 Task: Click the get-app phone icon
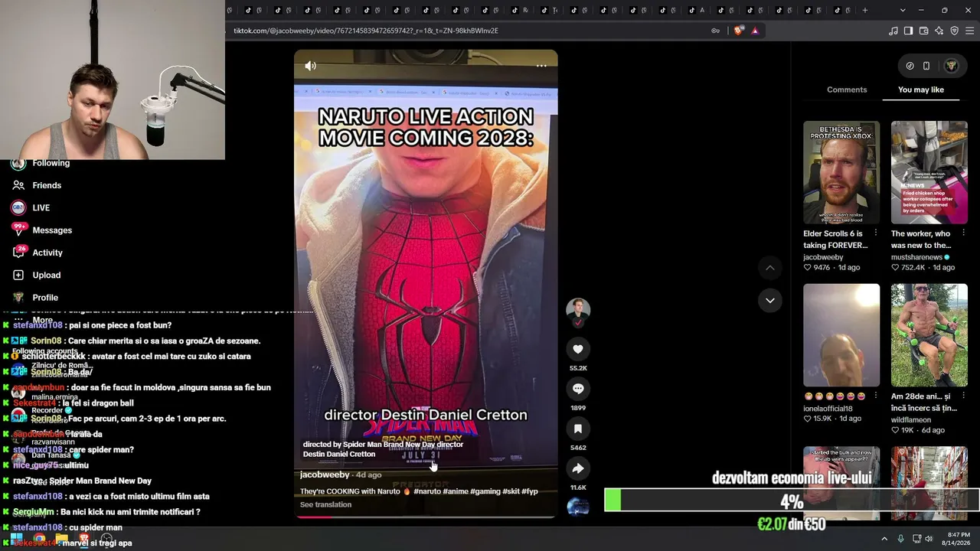pos(926,66)
